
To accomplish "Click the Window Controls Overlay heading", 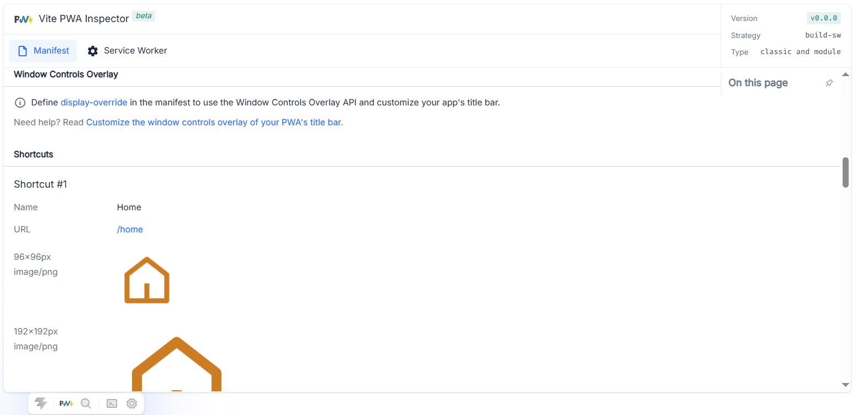I will pyautogui.click(x=66, y=75).
